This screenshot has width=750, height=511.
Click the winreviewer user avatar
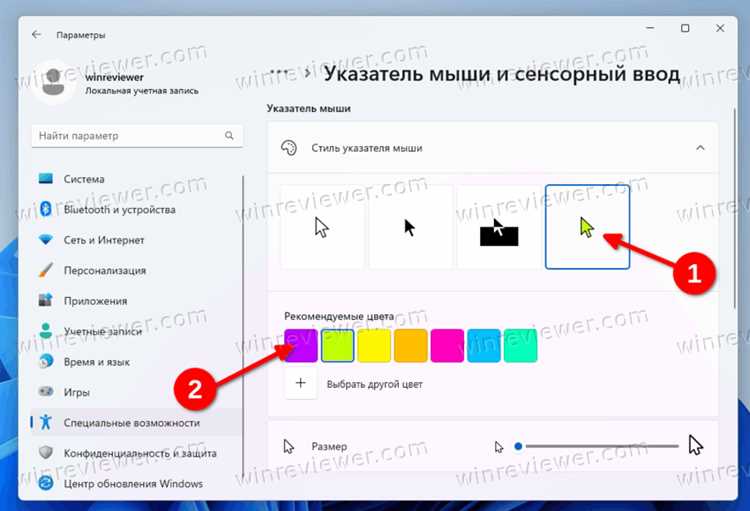[54, 82]
